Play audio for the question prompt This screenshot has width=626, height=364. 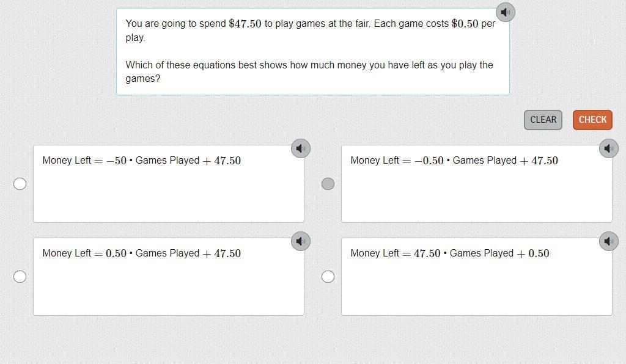[505, 12]
